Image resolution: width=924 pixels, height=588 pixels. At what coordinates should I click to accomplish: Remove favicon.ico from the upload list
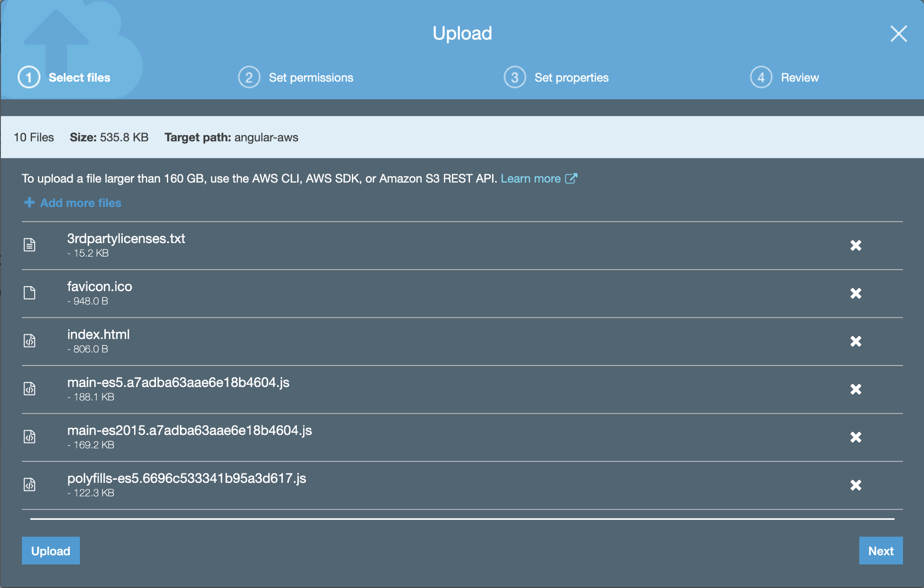click(x=855, y=293)
